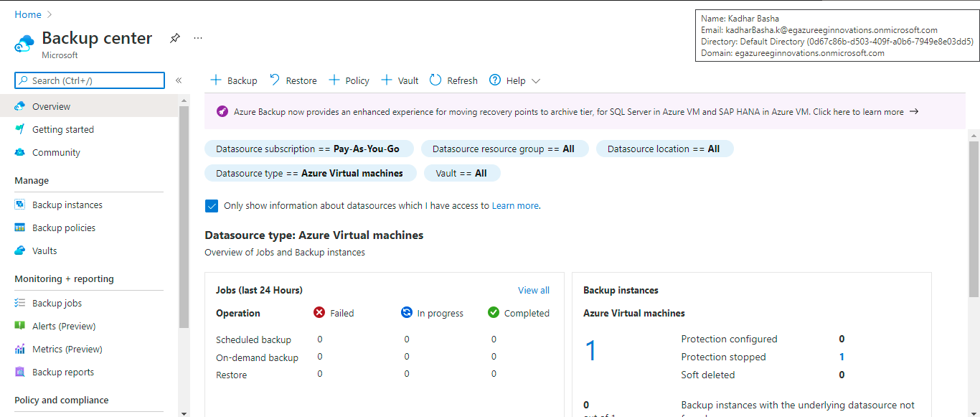The width and height of the screenshot is (980, 417).
Task: Click sidebar scrollbar up arrow
Action: click(184, 100)
